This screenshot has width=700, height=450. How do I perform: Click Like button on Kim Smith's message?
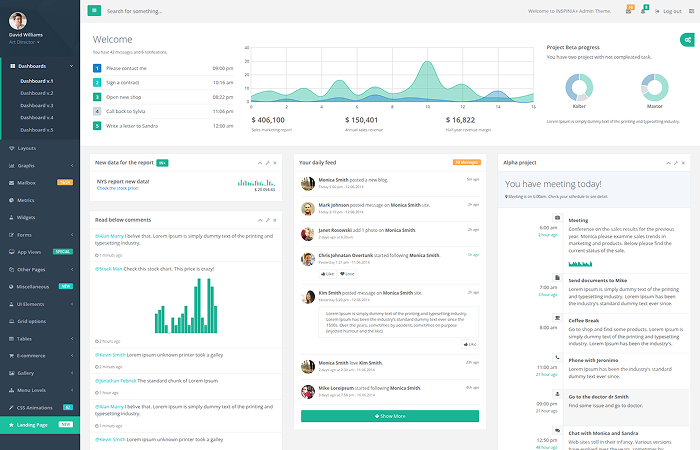[470, 343]
